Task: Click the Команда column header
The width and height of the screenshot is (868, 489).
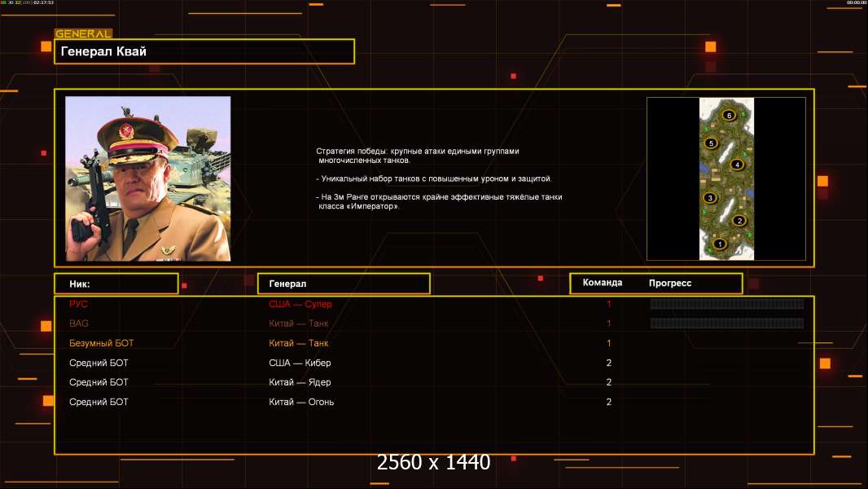Action: point(603,283)
